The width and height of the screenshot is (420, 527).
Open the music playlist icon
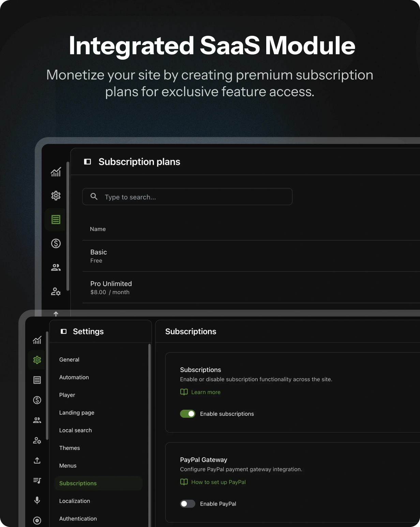pyautogui.click(x=37, y=480)
